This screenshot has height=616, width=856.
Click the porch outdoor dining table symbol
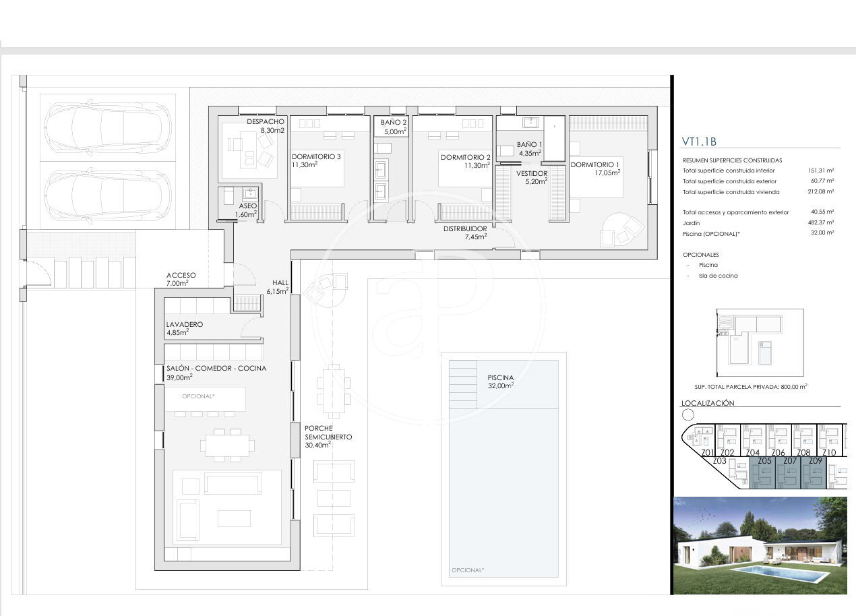click(334, 391)
